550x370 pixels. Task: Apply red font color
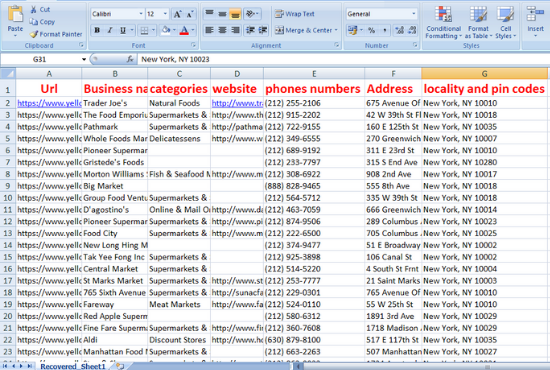[x=184, y=31]
